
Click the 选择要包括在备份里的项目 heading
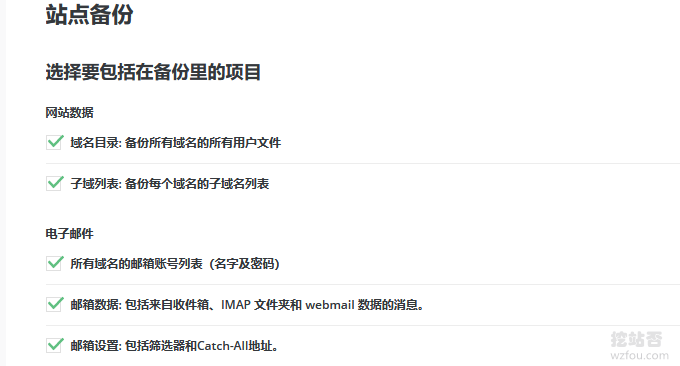[153, 72]
